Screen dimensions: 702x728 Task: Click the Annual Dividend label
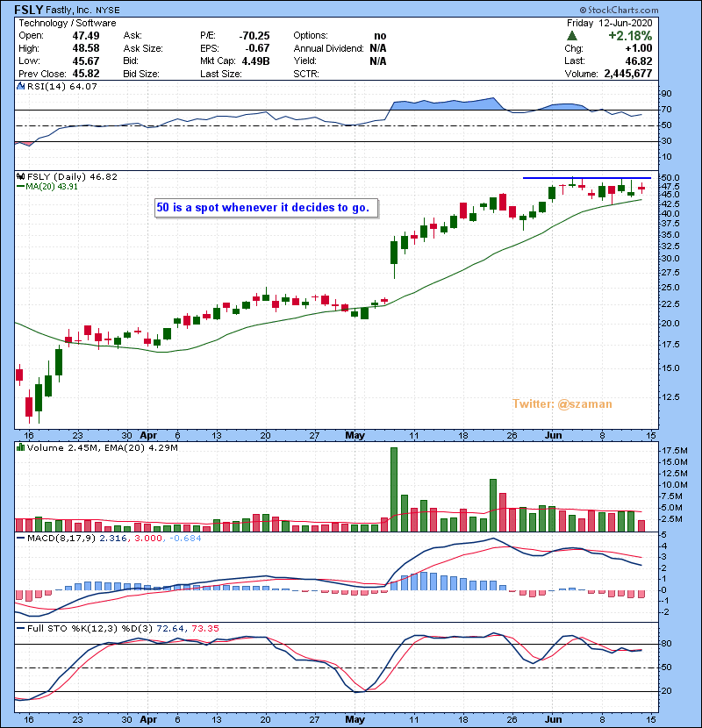tap(328, 48)
